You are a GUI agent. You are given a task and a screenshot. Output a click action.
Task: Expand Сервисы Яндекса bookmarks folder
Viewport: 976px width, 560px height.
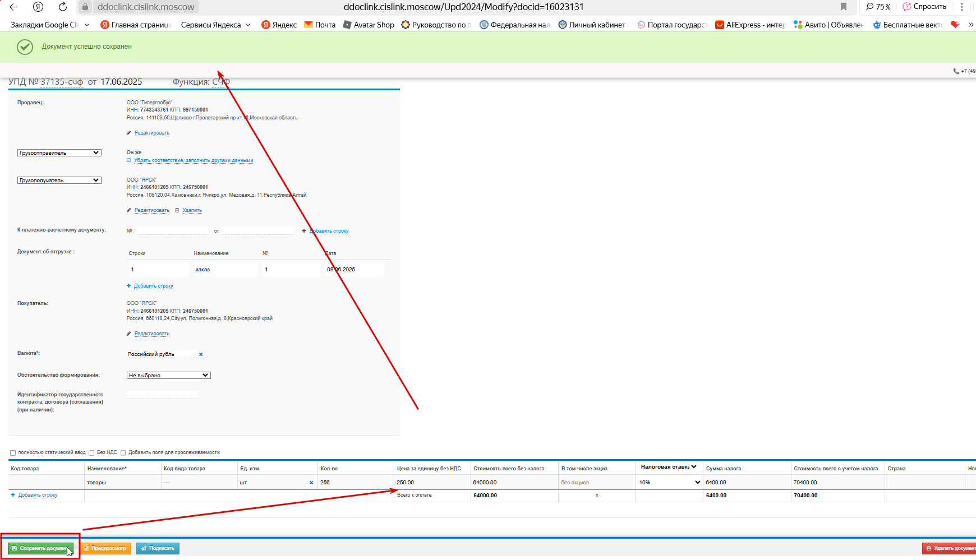point(215,25)
